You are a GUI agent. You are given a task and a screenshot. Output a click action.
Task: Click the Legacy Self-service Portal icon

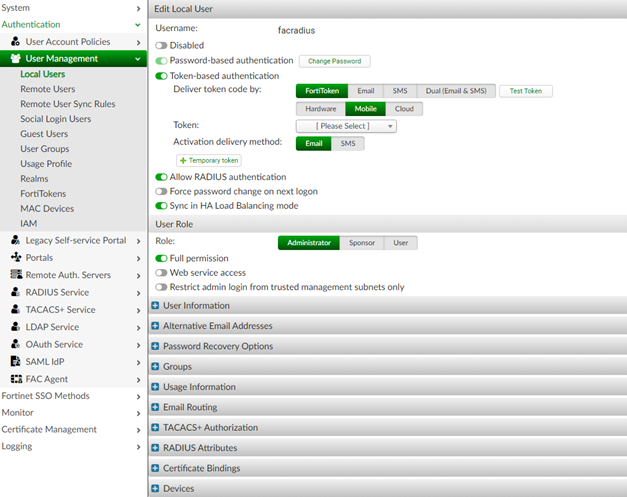pyautogui.click(x=16, y=240)
